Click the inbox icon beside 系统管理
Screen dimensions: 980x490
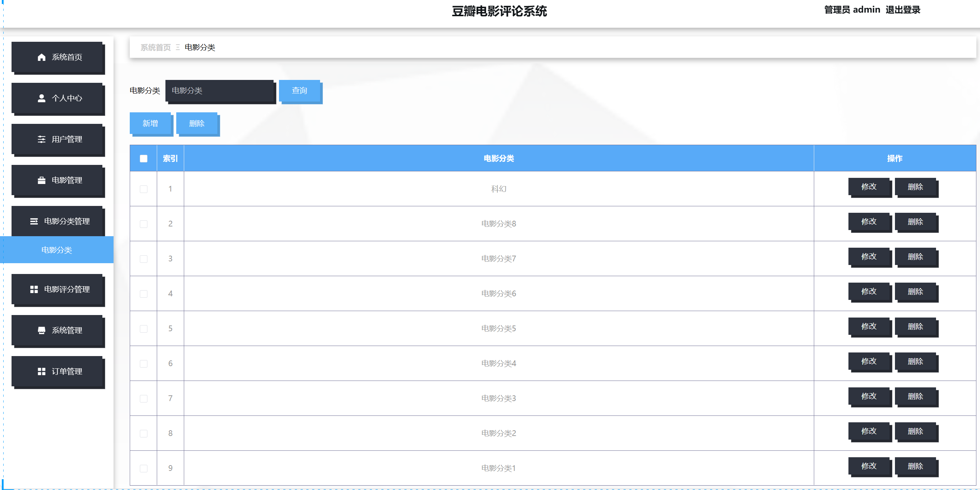[41, 331]
